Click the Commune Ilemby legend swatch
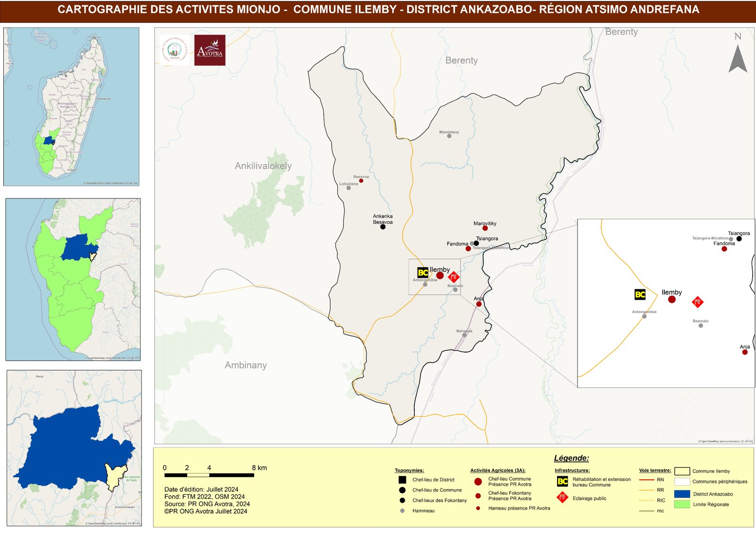 [x=682, y=471]
